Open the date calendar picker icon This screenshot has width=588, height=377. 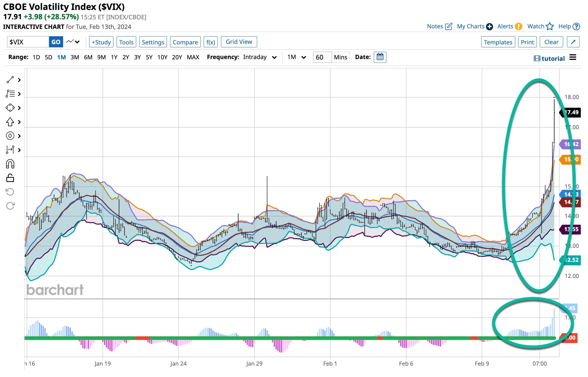click(x=380, y=57)
